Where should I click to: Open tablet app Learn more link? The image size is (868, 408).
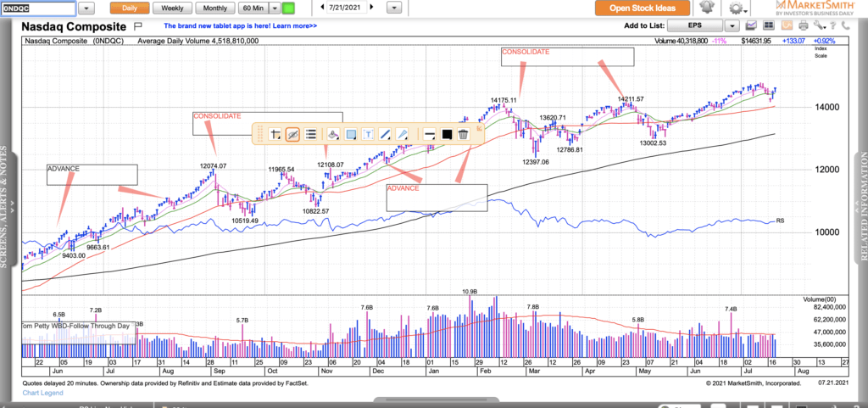coord(240,25)
